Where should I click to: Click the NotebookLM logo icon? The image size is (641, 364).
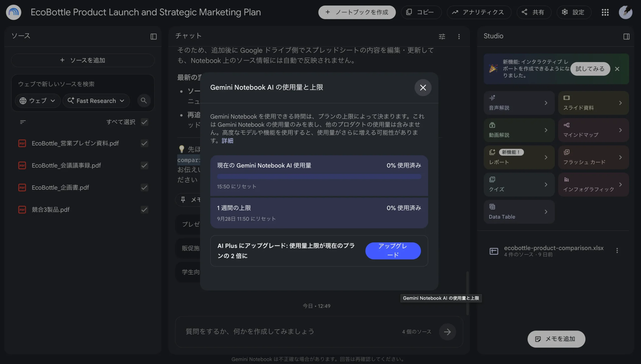click(x=14, y=12)
